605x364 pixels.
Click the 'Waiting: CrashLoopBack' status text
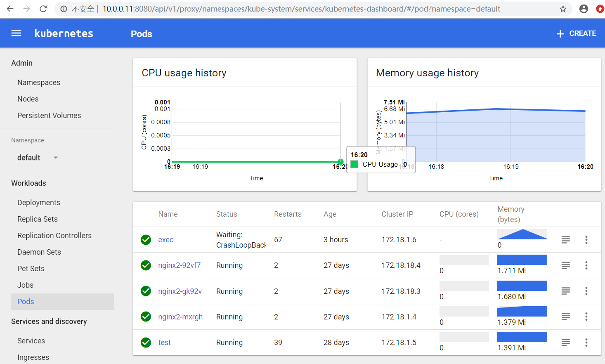click(241, 240)
